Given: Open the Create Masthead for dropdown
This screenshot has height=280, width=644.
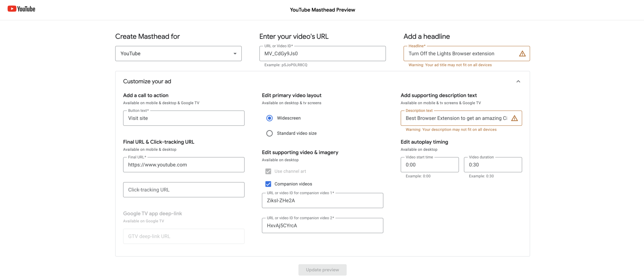Looking at the screenshot, I should coord(178,54).
